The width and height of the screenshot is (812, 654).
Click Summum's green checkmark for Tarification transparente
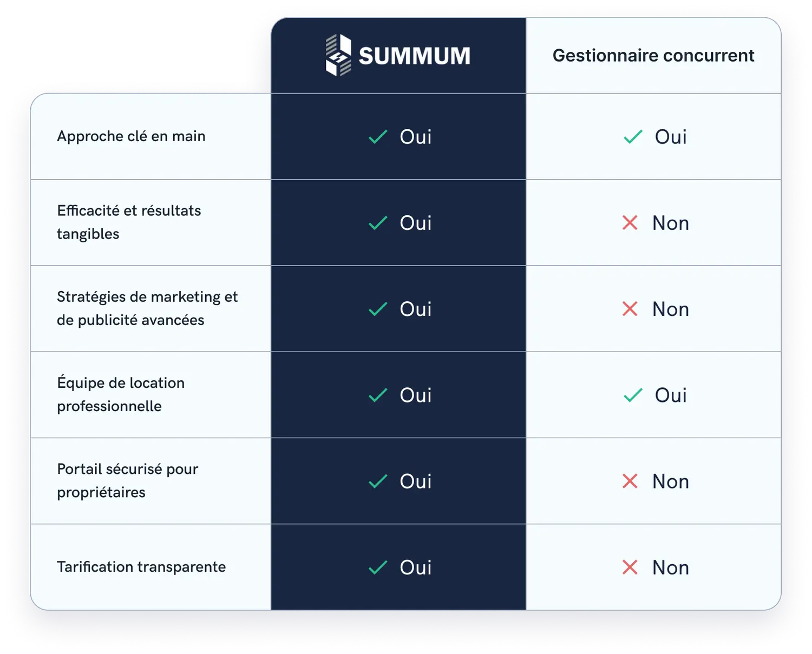[378, 567]
